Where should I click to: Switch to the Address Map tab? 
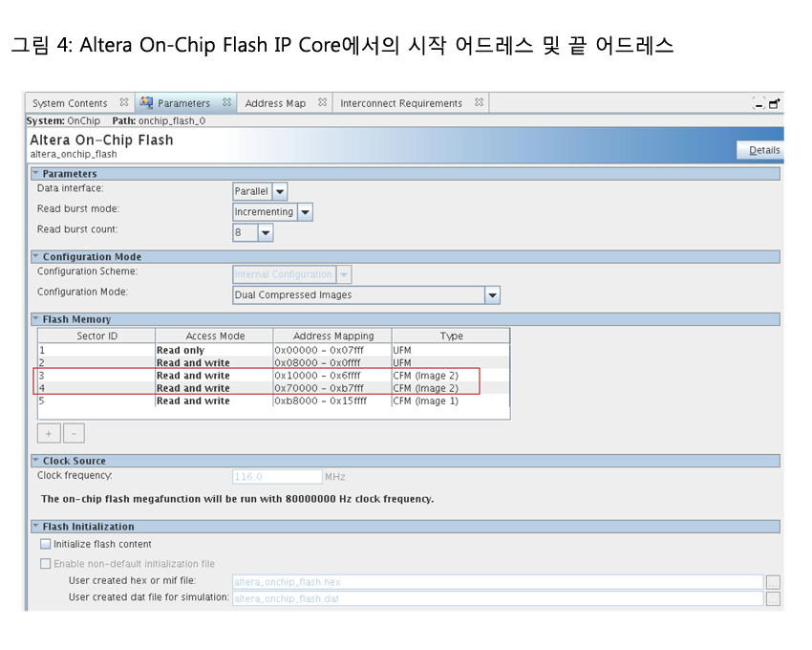(x=275, y=103)
